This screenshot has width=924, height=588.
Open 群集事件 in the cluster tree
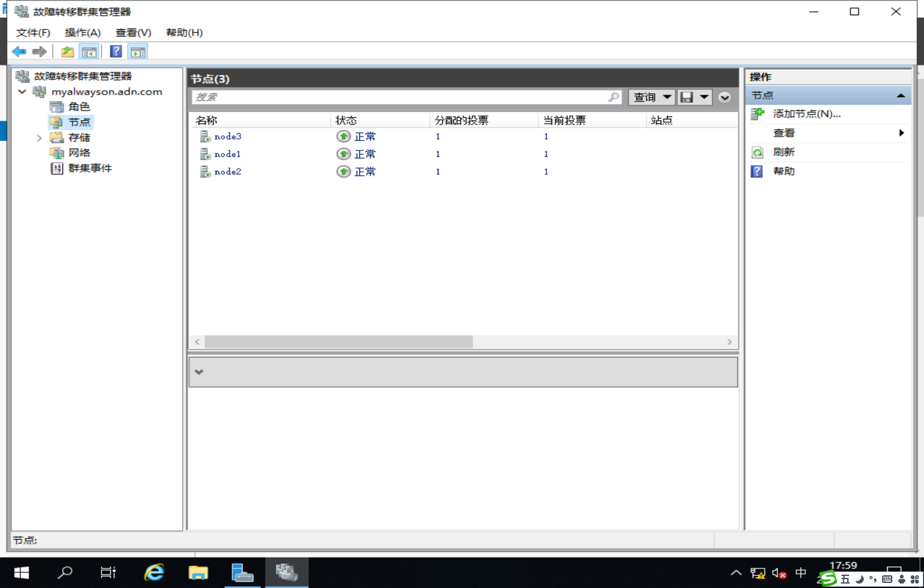point(90,168)
